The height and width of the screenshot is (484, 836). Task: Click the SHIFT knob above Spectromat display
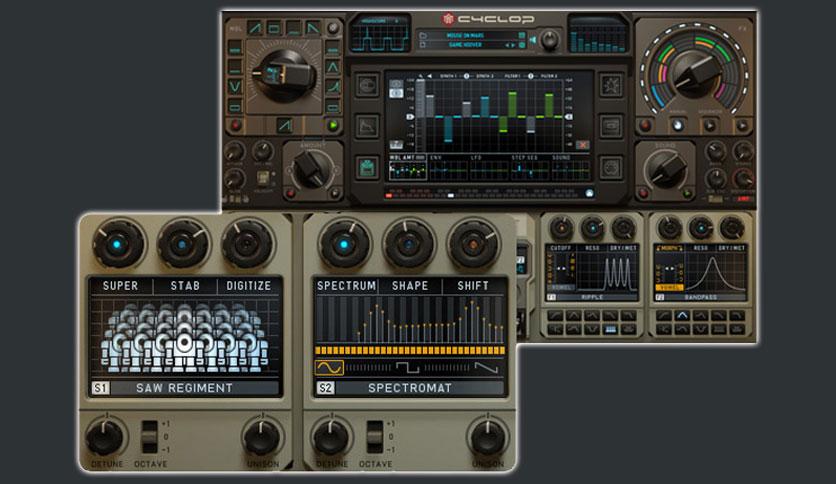[473, 245]
